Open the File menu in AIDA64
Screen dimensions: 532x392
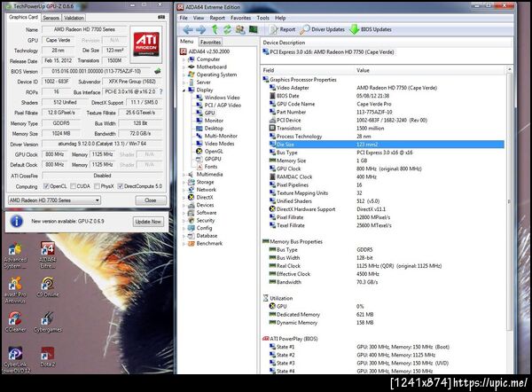tap(184, 18)
